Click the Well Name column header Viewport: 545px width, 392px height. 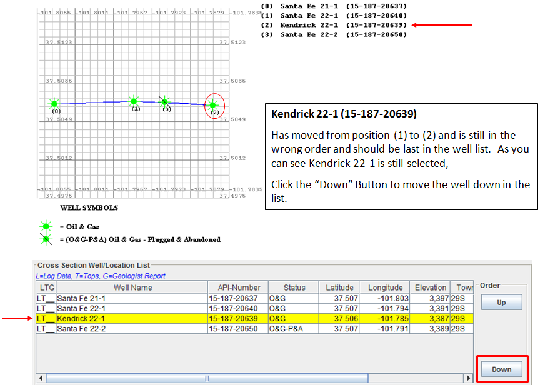[x=132, y=288]
